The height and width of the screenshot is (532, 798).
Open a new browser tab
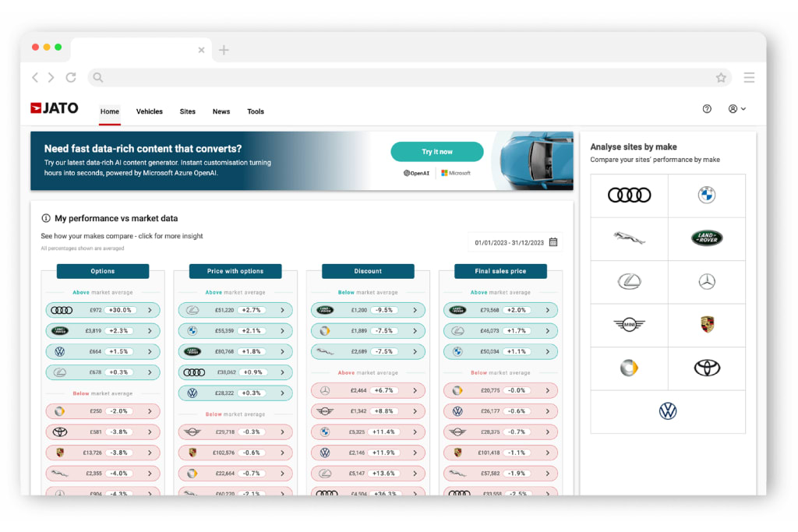[x=224, y=50]
